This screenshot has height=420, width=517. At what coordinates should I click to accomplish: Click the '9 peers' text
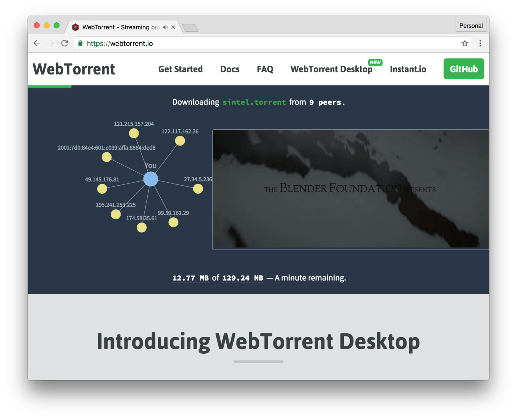point(325,102)
